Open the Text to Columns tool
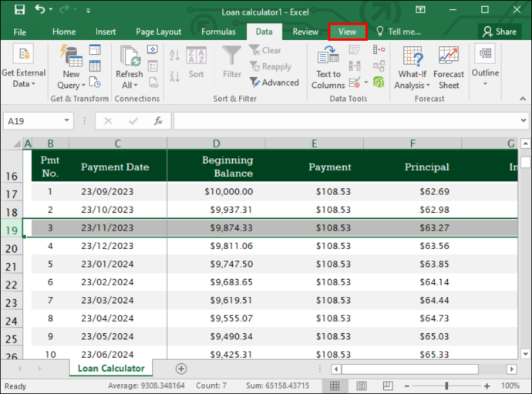Viewport: 532px width, 394px height. click(x=328, y=68)
